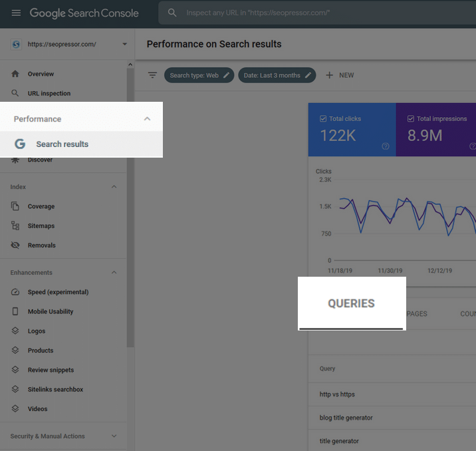Open Speed (experimental) report
Viewport: 476px width, 451px height.
[x=59, y=292]
